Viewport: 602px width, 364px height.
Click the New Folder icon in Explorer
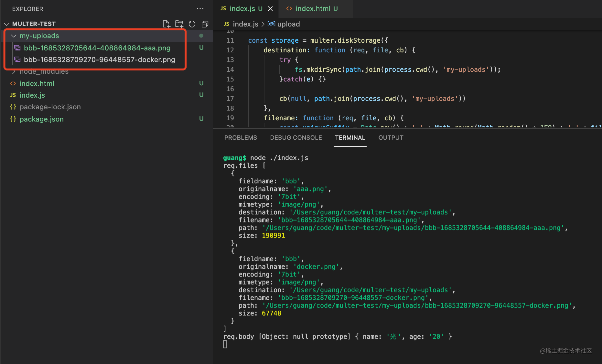[179, 24]
